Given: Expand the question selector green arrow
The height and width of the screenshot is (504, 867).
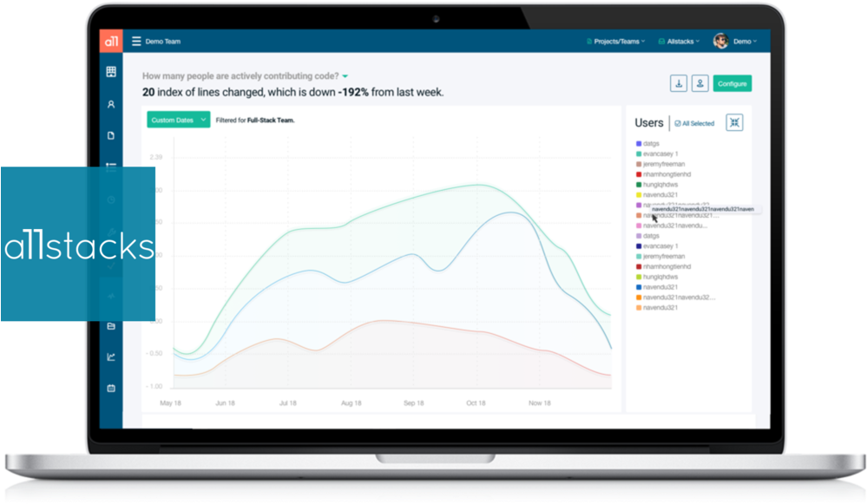Looking at the screenshot, I should [x=345, y=76].
